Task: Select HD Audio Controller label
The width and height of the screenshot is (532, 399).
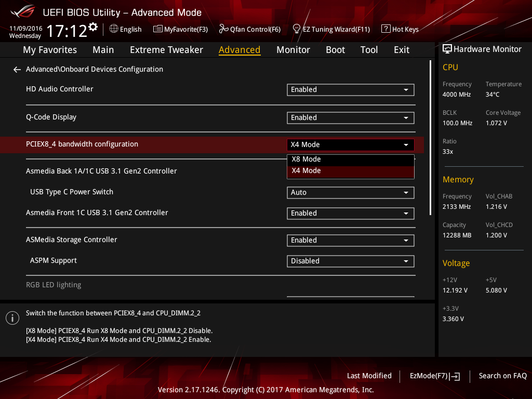Action: (x=60, y=89)
